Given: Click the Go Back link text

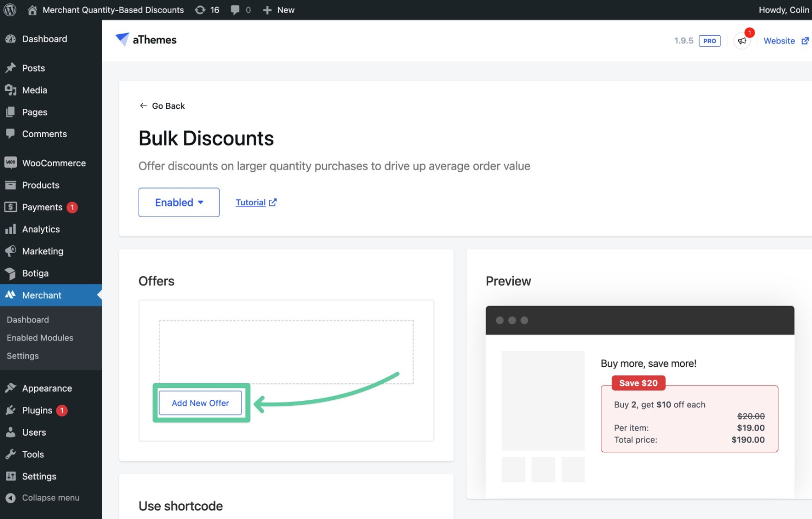Looking at the screenshot, I should pos(168,106).
